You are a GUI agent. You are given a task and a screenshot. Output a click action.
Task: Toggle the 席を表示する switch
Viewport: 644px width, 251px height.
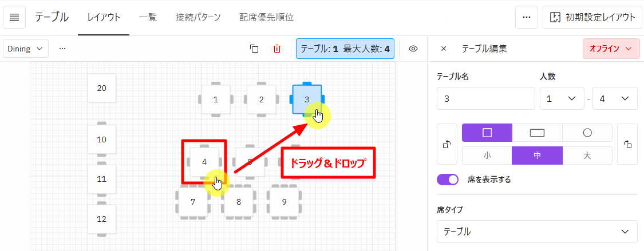click(x=448, y=180)
